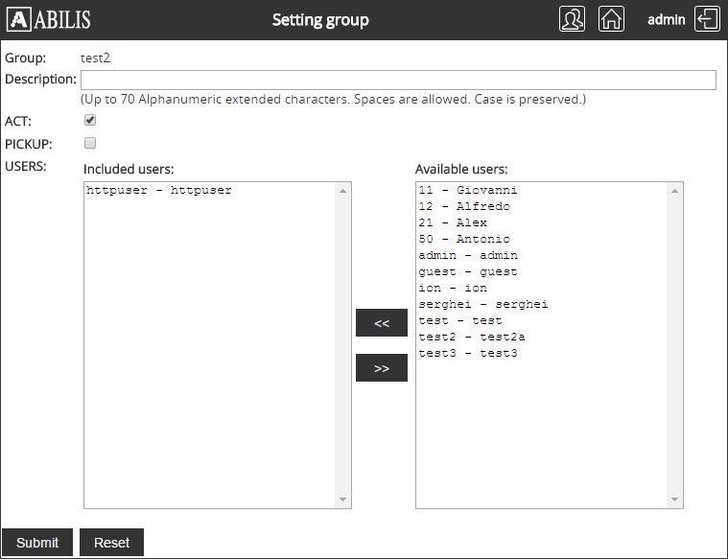Go to home via house icon
This screenshot has width=728, height=560.
[x=611, y=19]
